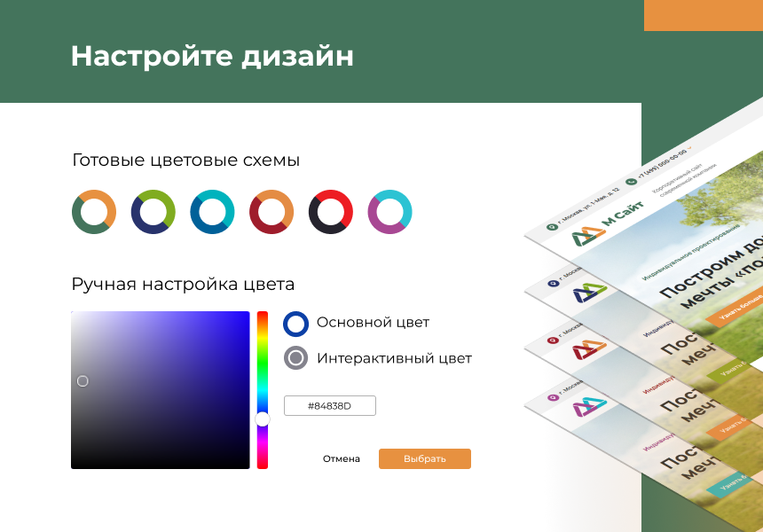Click the hex color field #84838D
763x532 pixels.
330,406
